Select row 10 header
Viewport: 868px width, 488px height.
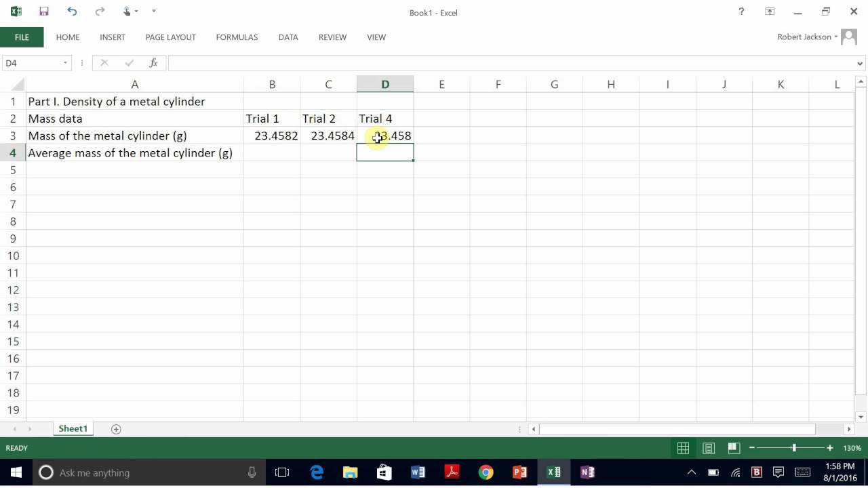13,256
